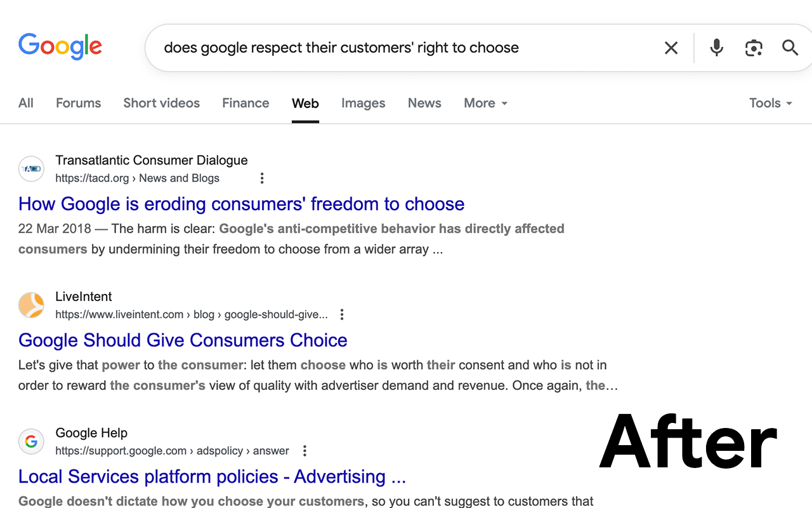The width and height of the screenshot is (812, 508).
Task: Open the article about eroding consumers' freedom
Action: pyautogui.click(x=241, y=204)
